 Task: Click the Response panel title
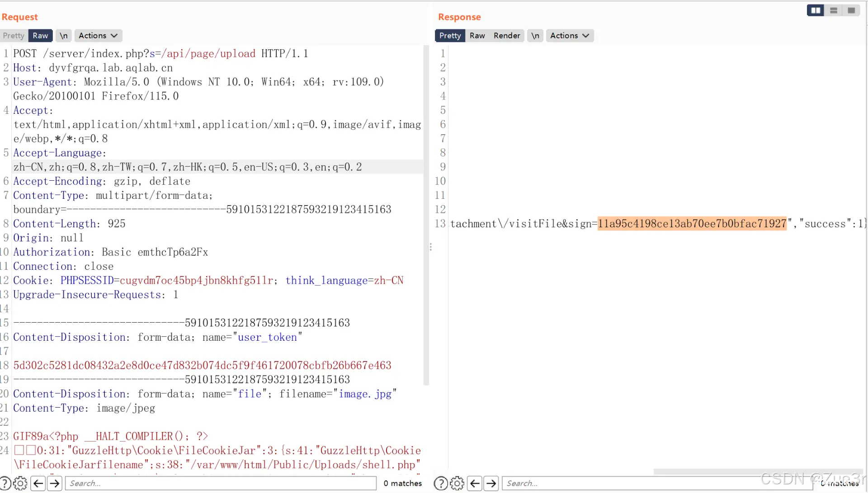(x=459, y=17)
